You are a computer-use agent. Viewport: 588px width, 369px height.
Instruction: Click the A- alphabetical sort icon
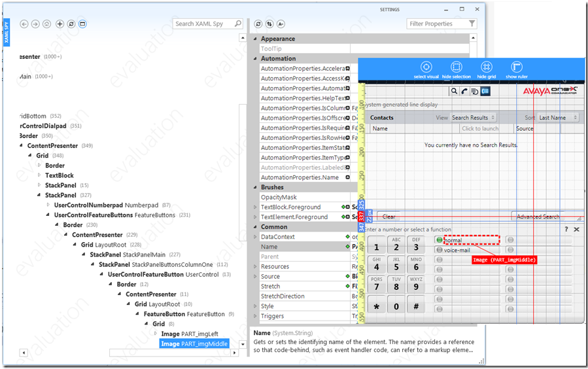pyautogui.click(x=281, y=24)
